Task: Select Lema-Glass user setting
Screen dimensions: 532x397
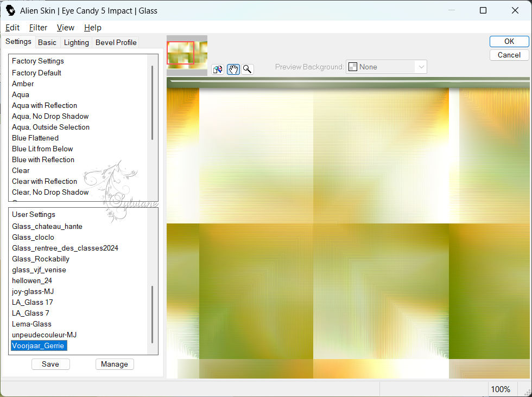Action: pos(31,324)
